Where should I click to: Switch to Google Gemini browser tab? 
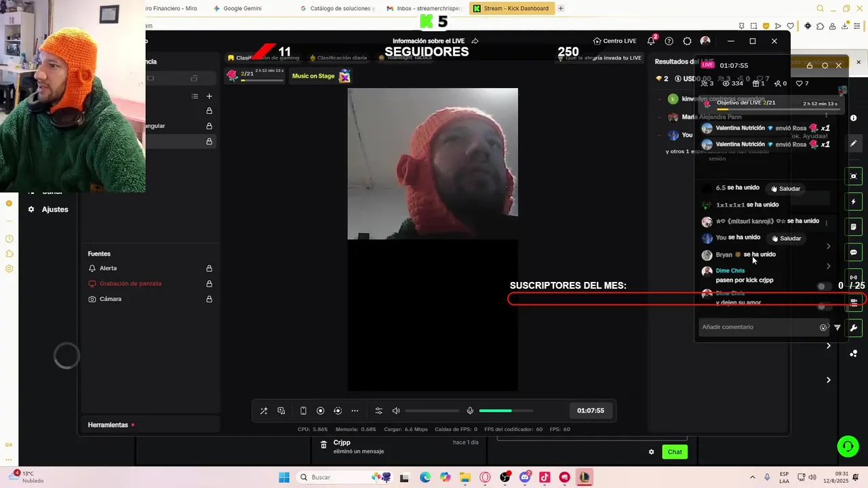coord(237,8)
